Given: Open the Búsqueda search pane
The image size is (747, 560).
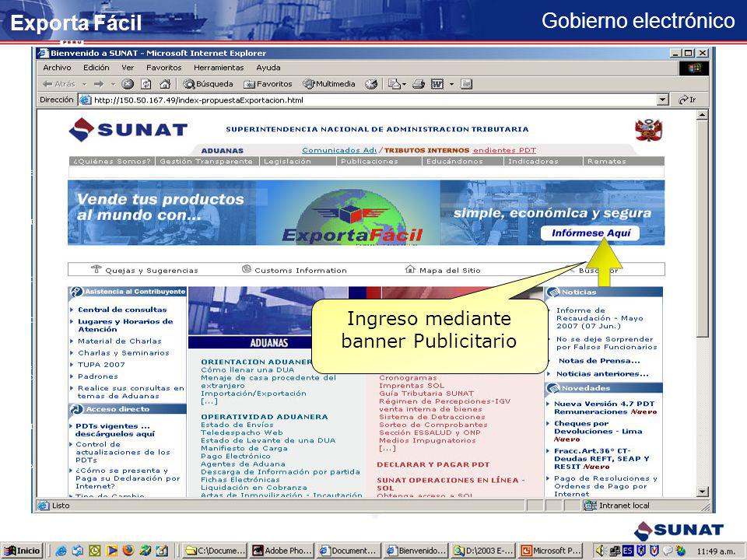Looking at the screenshot, I should point(209,84).
